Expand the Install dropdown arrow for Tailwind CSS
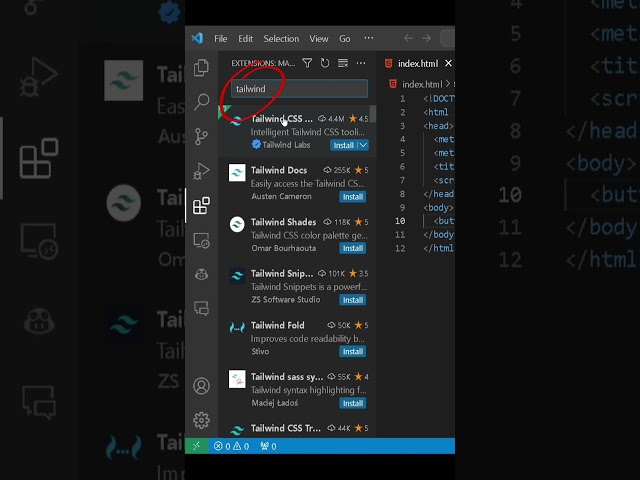 pyautogui.click(x=363, y=145)
